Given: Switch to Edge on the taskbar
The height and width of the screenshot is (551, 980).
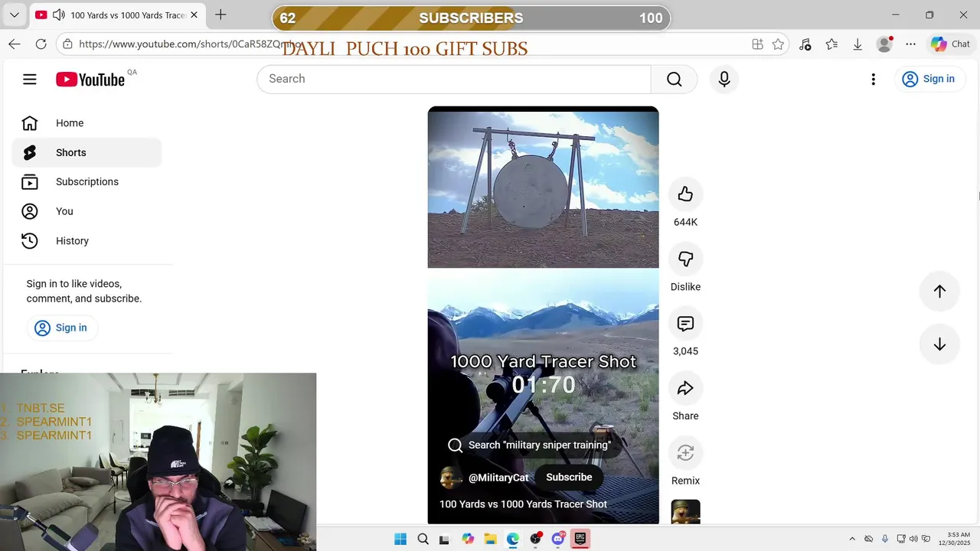Looking at the screenshot, I should click(x=513, y=539).
